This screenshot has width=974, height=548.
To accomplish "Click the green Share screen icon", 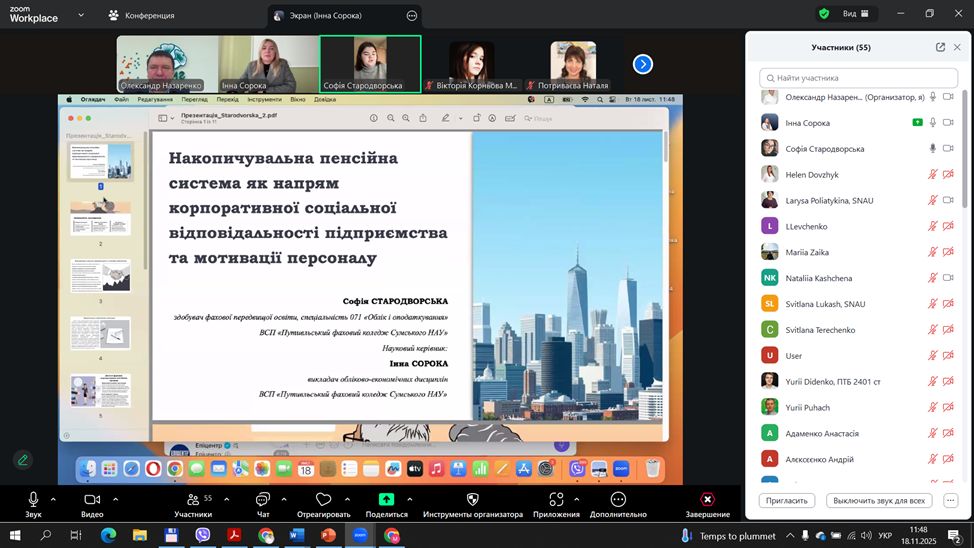I will tap(386, 499).
